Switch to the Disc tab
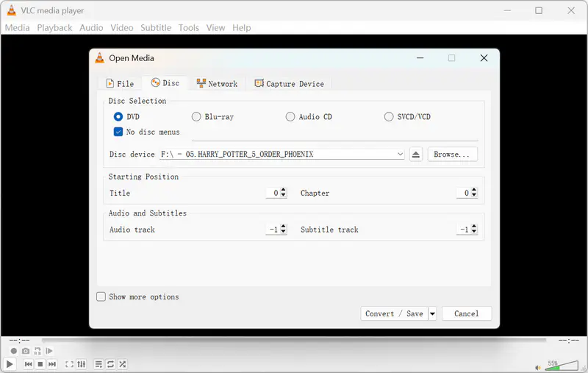 pos(165,83)
